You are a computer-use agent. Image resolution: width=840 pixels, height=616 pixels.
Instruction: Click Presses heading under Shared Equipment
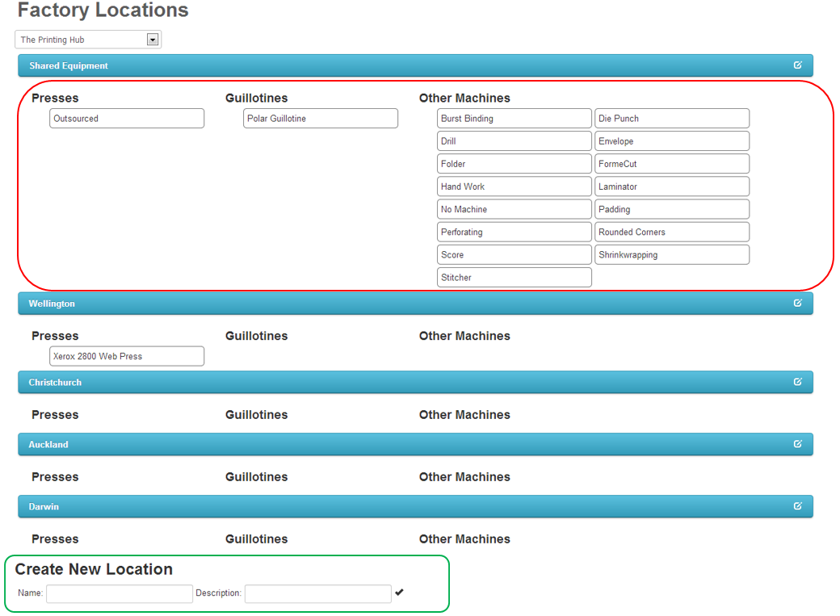coord(55,98)
